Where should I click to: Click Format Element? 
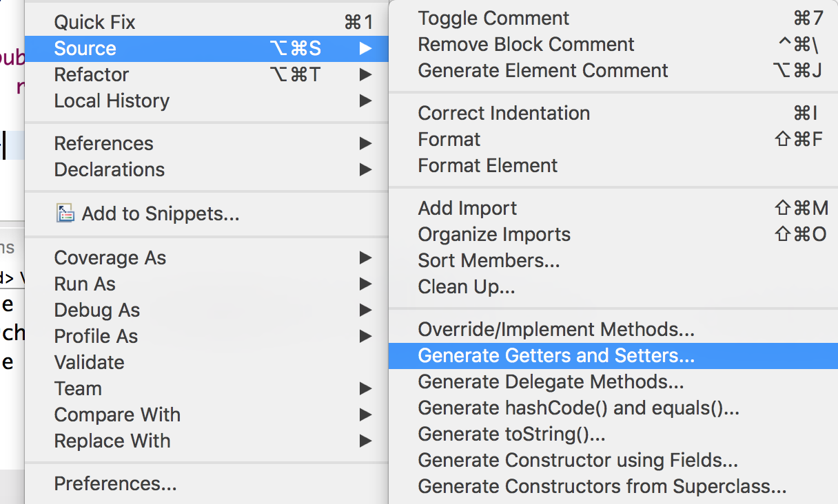coord(488,165)
